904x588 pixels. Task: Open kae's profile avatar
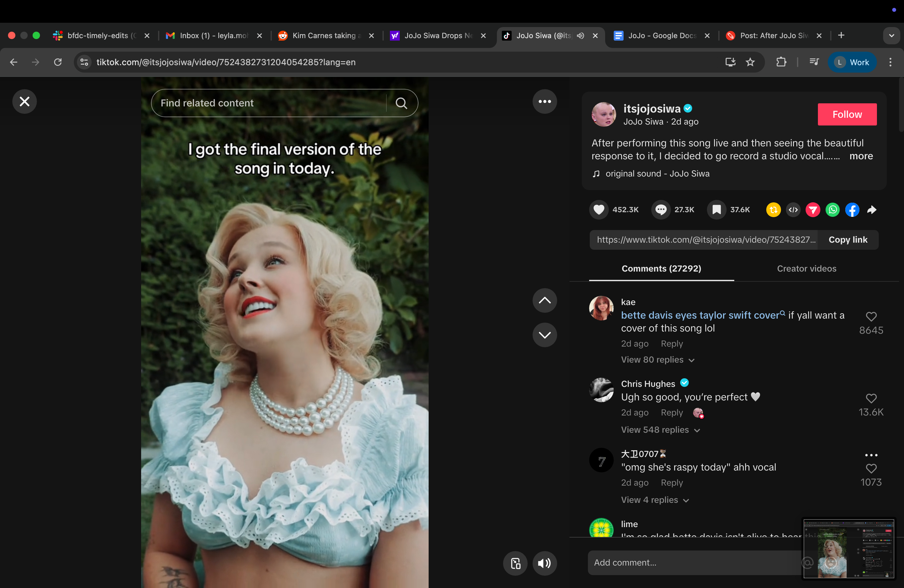point(601,308)
